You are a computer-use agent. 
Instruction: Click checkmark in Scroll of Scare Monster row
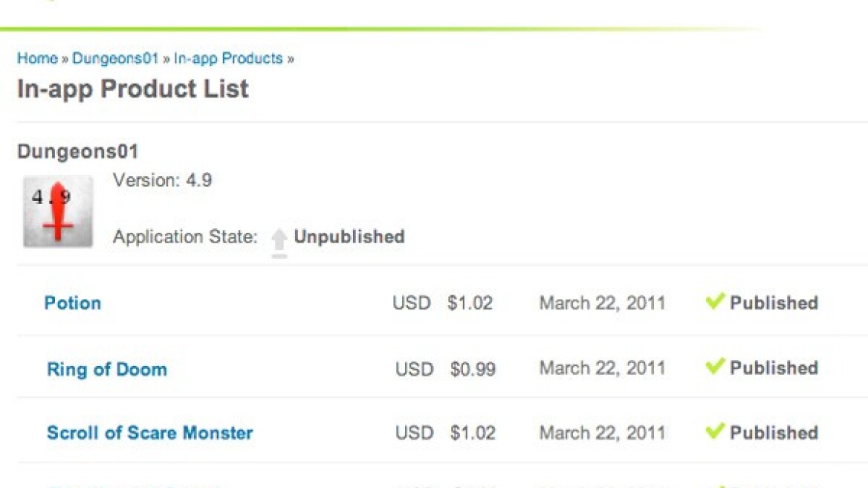[715, 431]
